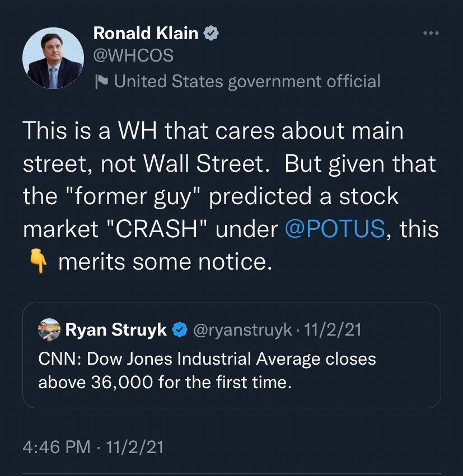This screenshot has width=463, height=476.
Task: Open the quoted tweet about Dow Jones
Action: pyautogui.click(x=232, y=355)
